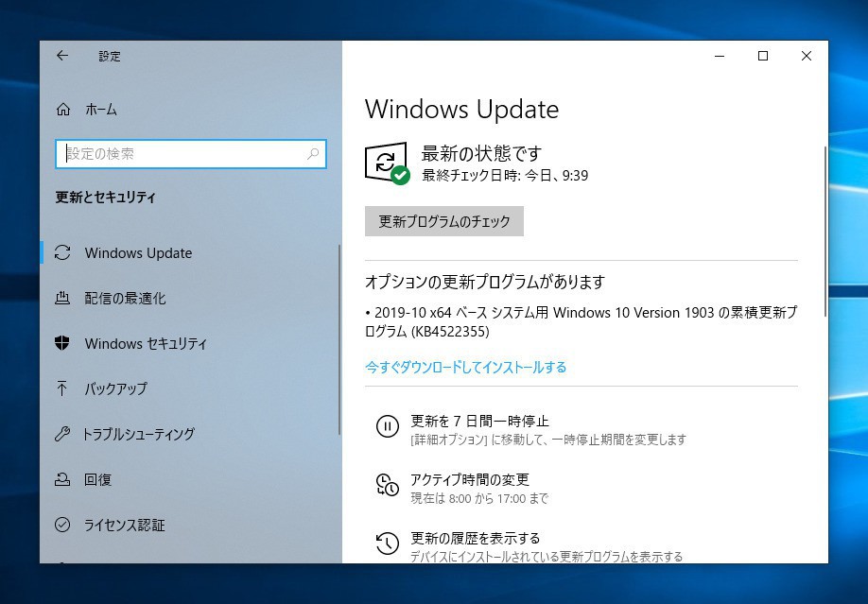
Task: Select Windows Update in the sidebar
Action: coord(138,253)
